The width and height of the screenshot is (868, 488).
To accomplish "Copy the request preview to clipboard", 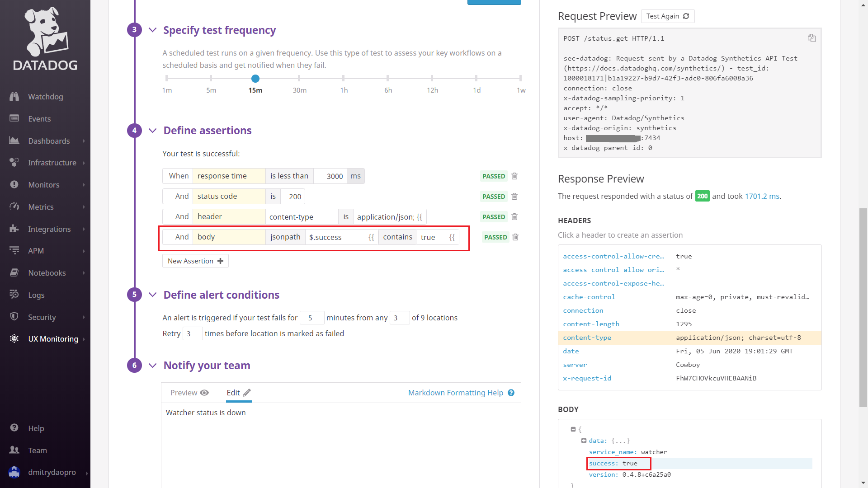I will pyautogui.click(x=811, y=38).
